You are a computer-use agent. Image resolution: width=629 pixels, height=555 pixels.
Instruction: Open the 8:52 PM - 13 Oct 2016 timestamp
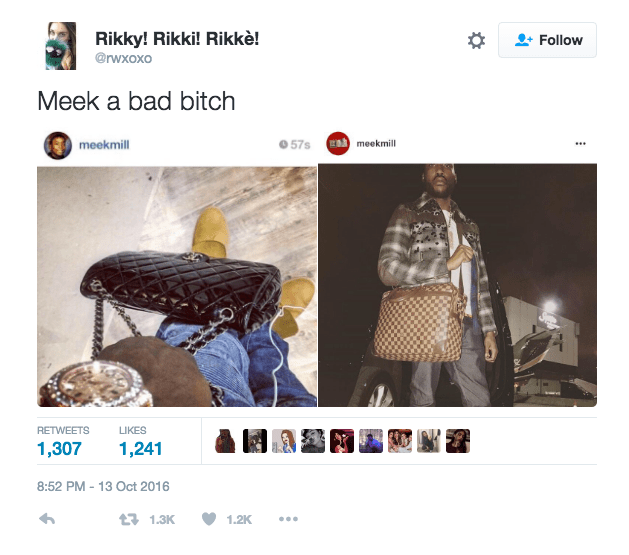click(x=103, y=486)
